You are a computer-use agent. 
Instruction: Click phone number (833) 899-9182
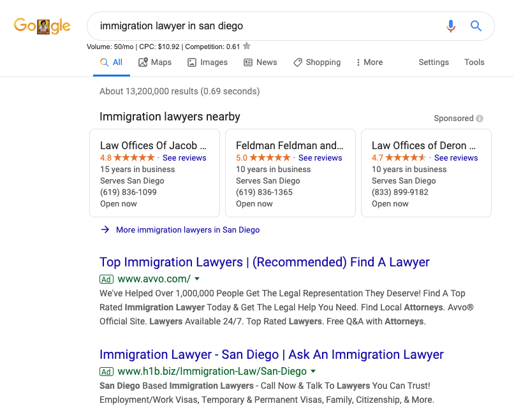[x=400, y=192]
